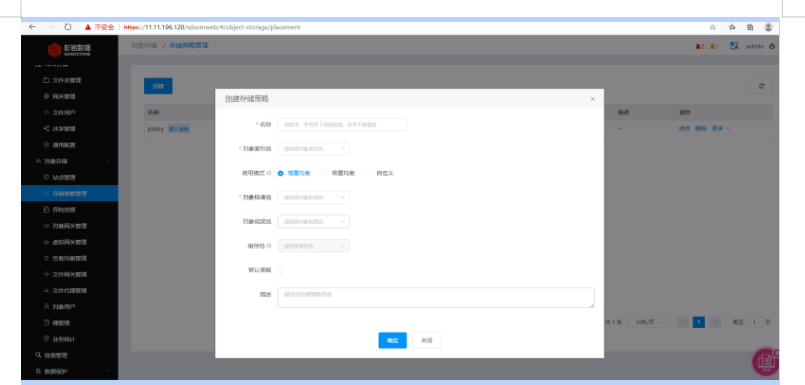The width and height of the screenshot is (805, 385).
Task: Click the next page arrow in pagination
Action: tap(715, 322)
